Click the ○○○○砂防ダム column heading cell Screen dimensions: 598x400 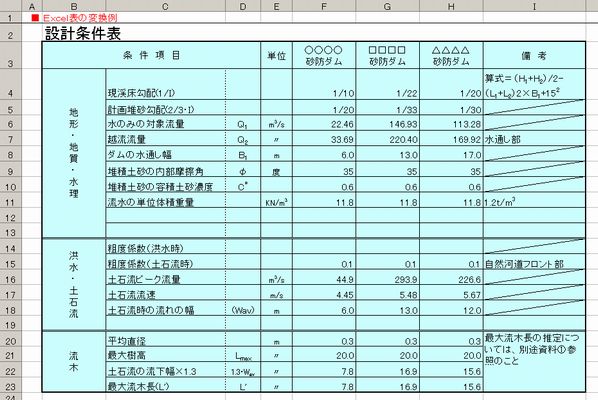tap(324, 55)
